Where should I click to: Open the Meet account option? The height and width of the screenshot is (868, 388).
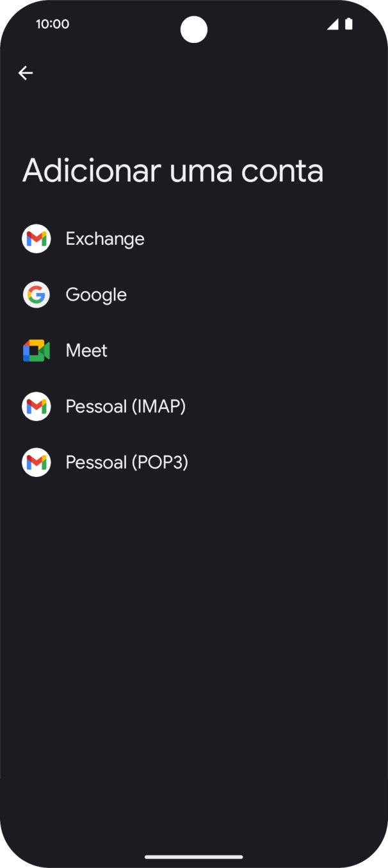(x=86, y=350)
